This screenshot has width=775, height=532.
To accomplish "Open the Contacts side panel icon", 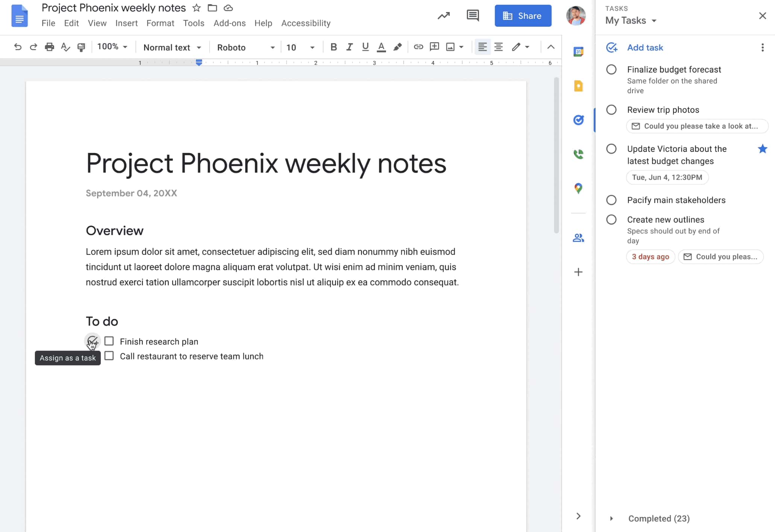I will click(x=578, y=238).
